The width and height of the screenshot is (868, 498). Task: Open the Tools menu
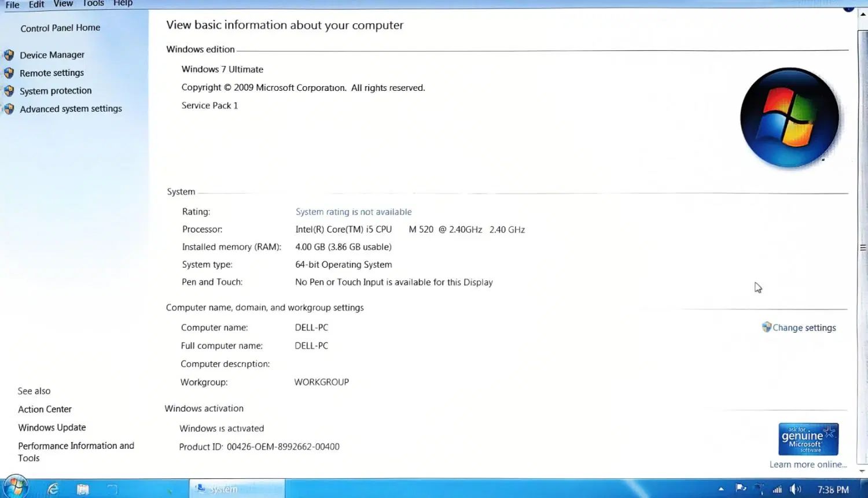[93, 3]
